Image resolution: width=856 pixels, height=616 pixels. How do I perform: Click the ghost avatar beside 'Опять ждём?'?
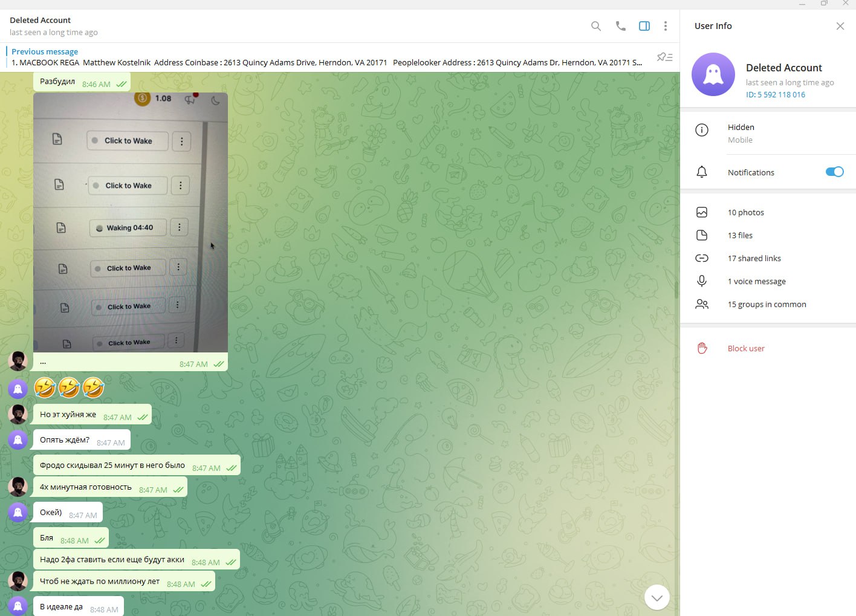click(x=18, y=439)
